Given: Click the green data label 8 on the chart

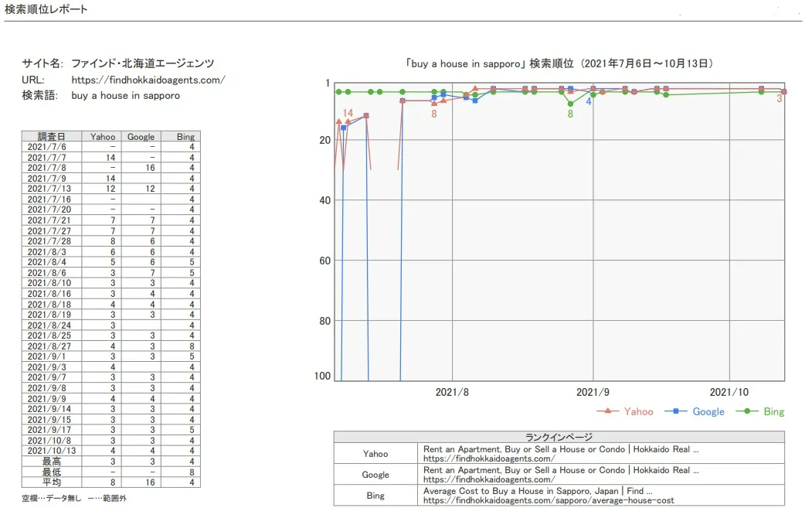Looking at the screenshot, I should [x=570, y=114].
